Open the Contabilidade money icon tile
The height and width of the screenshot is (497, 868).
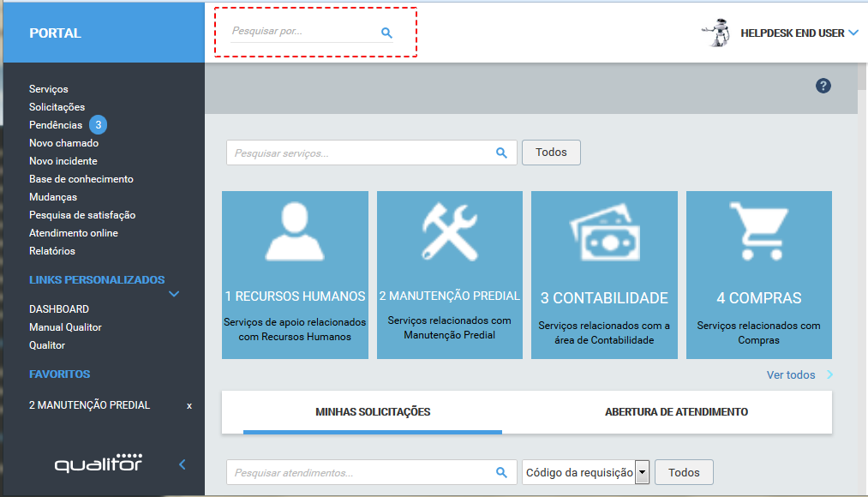(604, 233)
